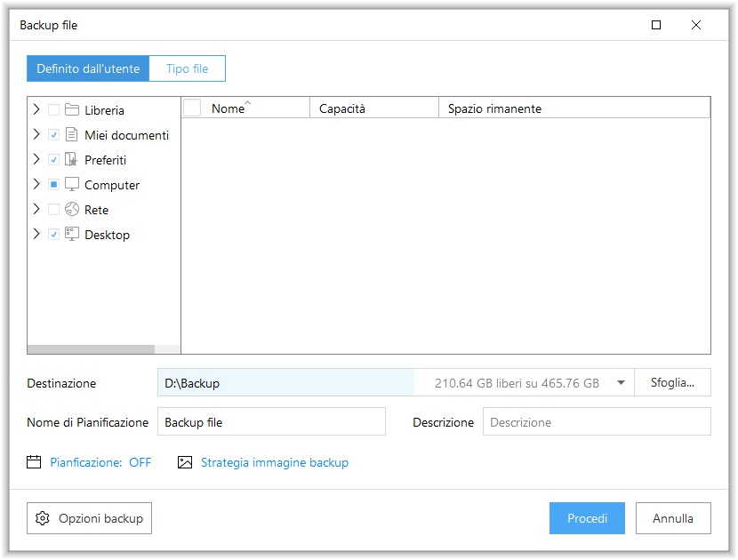The height and width of the screenshot is (560, 738).
Task: Click the Computer monitor icon
Action: click(72, 185)
